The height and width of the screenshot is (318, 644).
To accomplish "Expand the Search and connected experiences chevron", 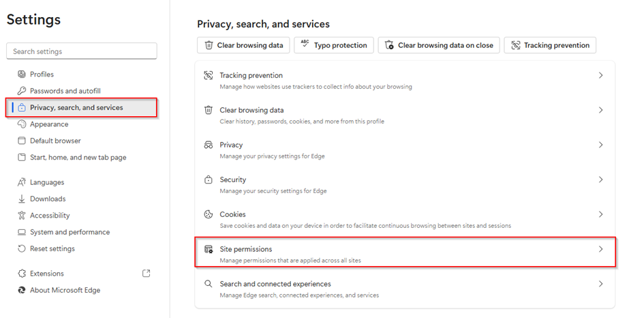I will pyautogui.click(x=600, y=284).
